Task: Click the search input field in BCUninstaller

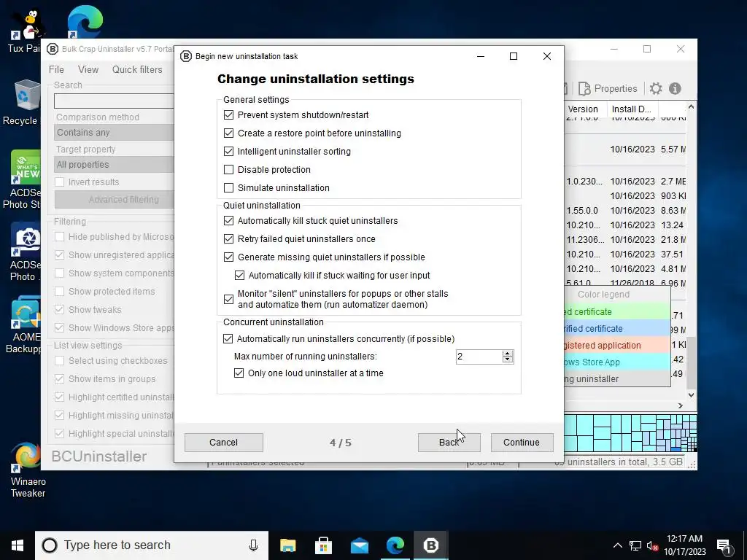Action: (114, 101)
